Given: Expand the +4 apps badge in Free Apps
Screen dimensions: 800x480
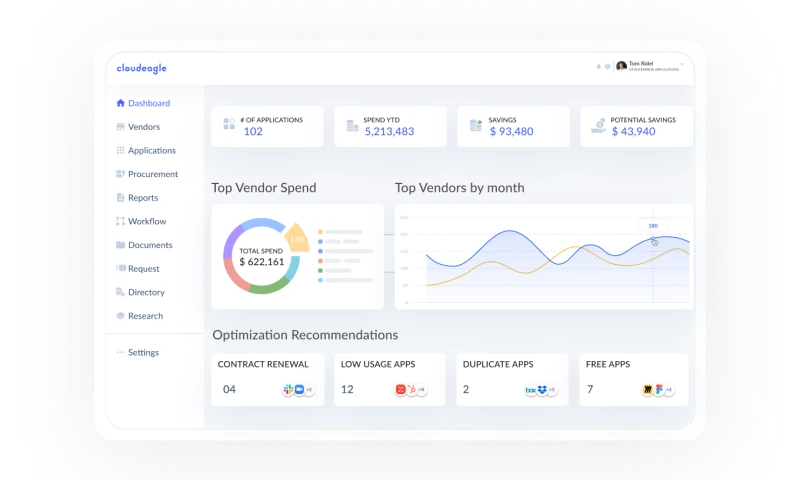Looking at the screenshot, I should tap(669, 389).
